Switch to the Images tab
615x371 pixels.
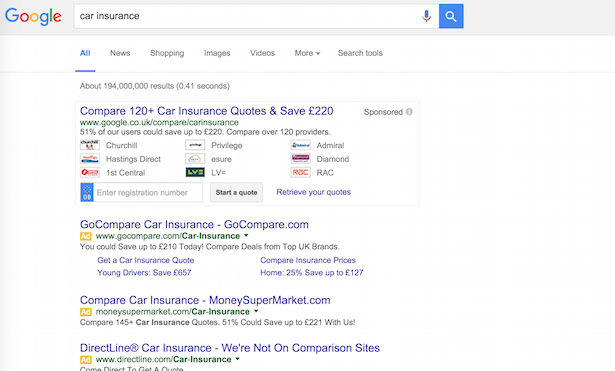(217, 53)
